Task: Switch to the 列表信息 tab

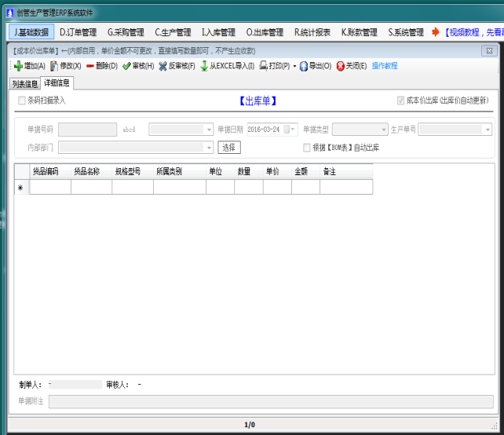Action: tap(24, 83)
